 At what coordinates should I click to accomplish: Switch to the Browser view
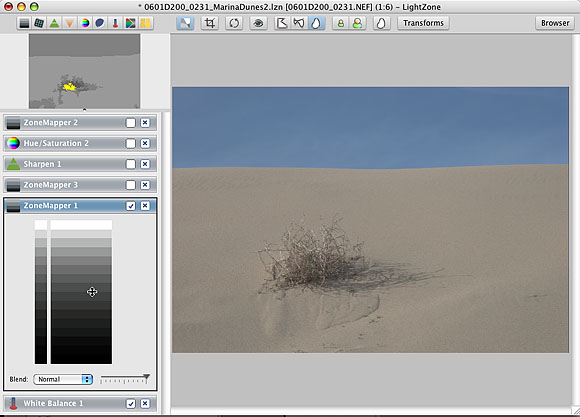click(555, 23)
